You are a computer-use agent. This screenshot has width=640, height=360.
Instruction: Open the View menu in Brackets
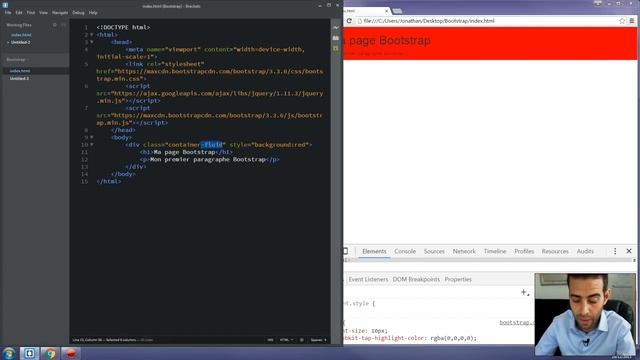point(43,13)
